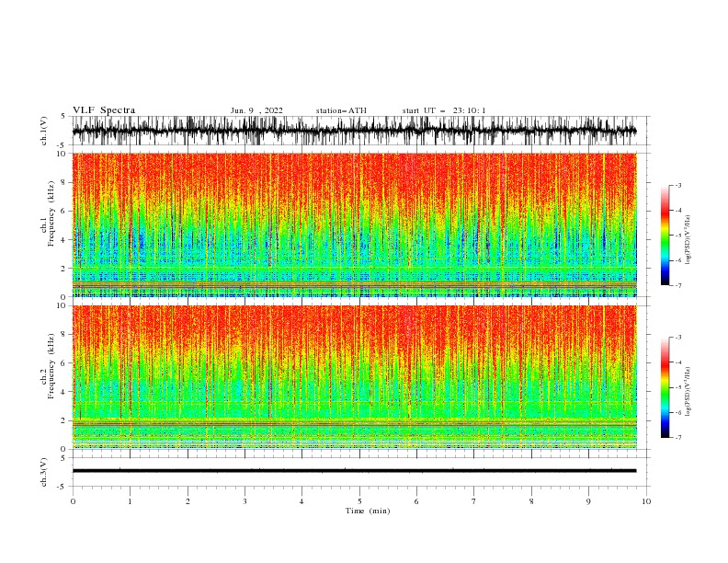
Task: Click ch.1 color scale "log(PSD)(V²/Hz)" label
Action: tap(688, 240)
